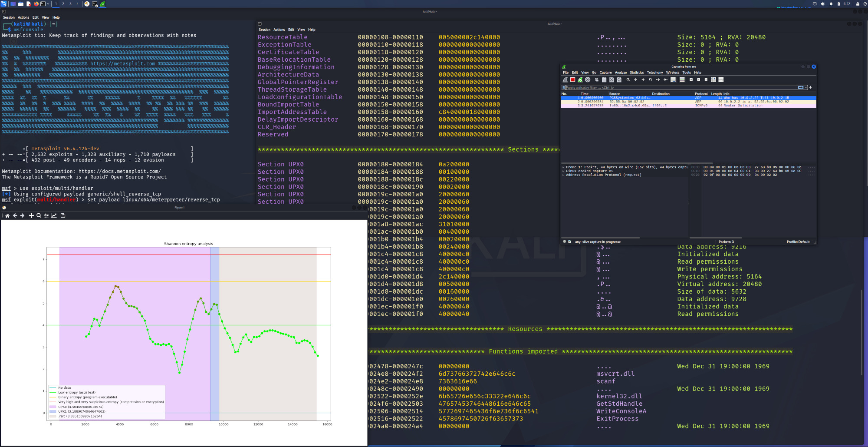
Task: Close the capture file in Wireshark
Action: [612, 79]
